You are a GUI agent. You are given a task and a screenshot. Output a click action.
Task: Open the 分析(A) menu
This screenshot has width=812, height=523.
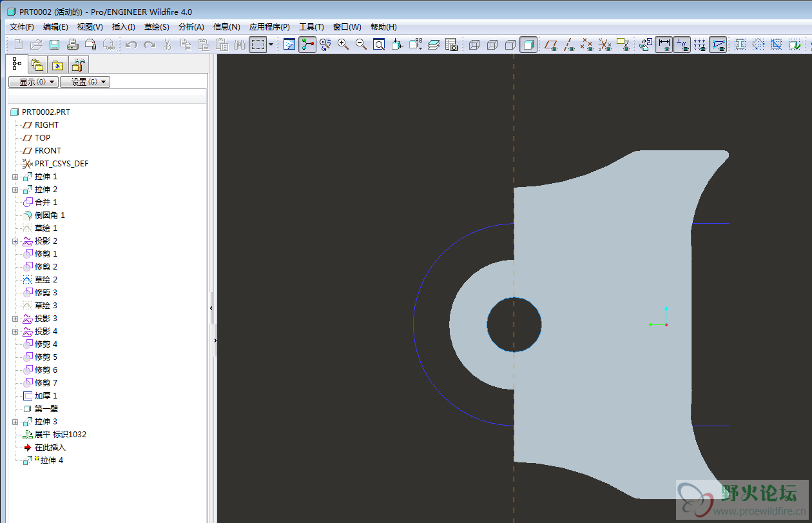pos(191,27)
